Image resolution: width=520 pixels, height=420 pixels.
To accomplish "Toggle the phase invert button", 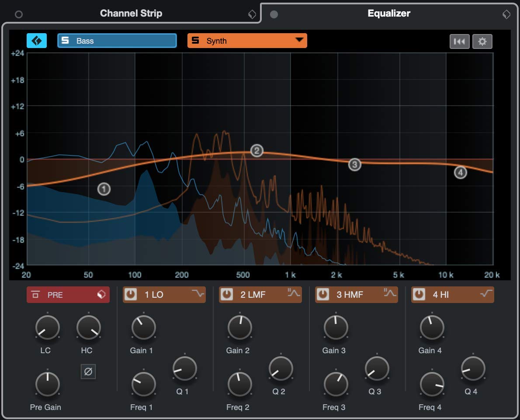I will pos(88,372).
